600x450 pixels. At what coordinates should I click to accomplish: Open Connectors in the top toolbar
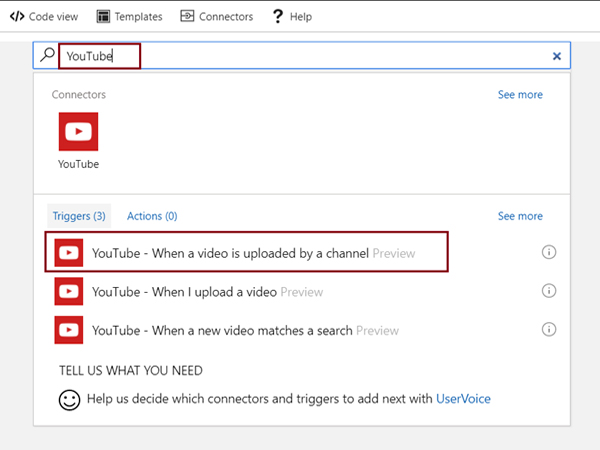click(x=217, y=16)
